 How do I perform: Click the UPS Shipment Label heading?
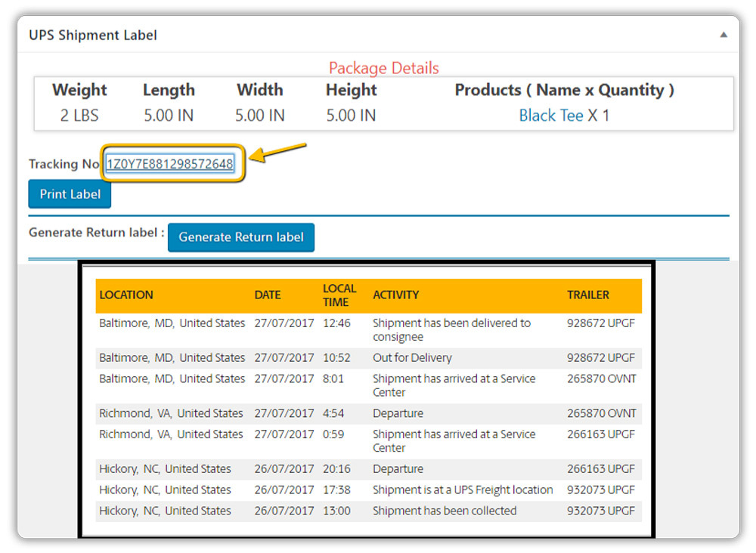[93, 36]
